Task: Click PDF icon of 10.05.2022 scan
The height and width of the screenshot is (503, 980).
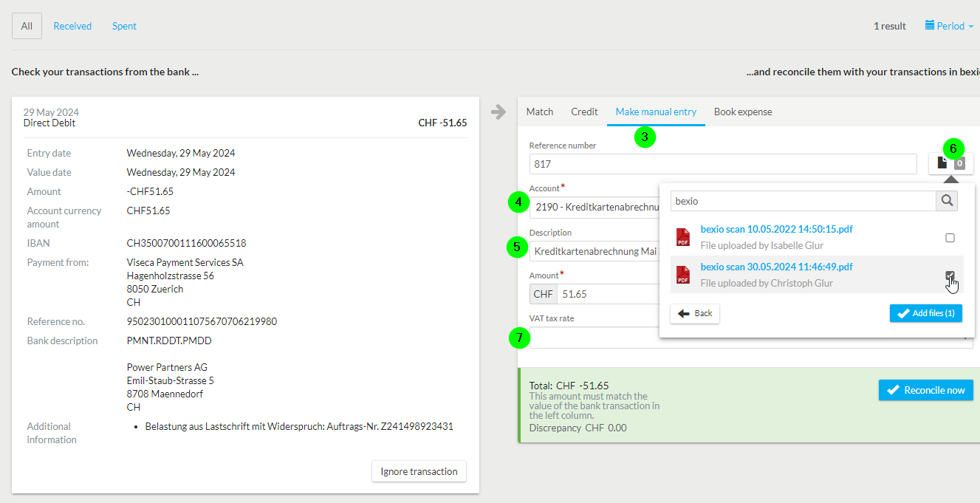Action: click(683, 237)
